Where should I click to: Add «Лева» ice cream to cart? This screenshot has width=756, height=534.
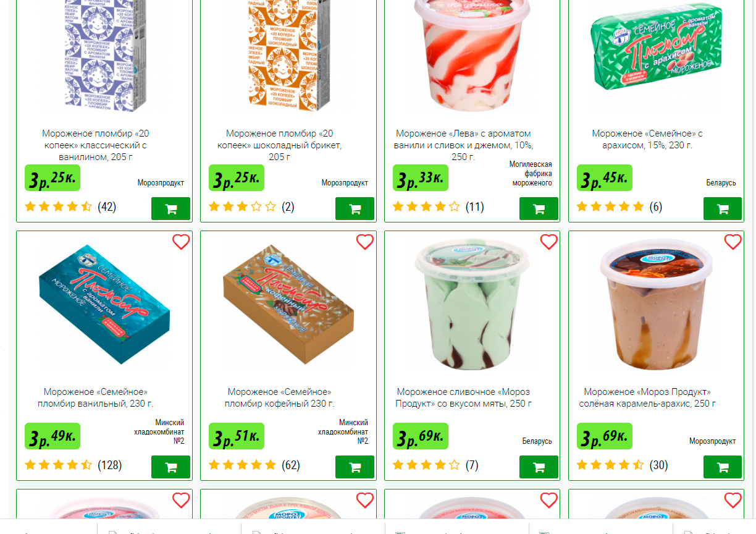(x=539, y=209)
